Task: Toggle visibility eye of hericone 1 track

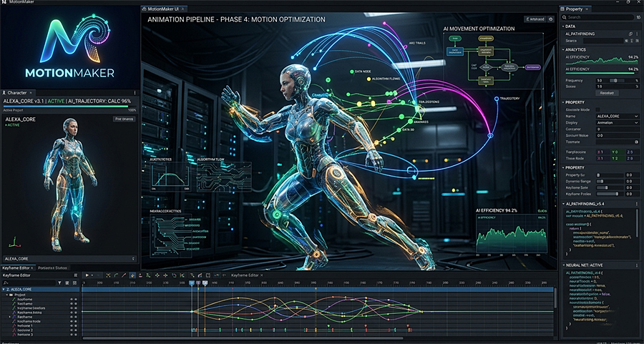Action: (72, 326)
